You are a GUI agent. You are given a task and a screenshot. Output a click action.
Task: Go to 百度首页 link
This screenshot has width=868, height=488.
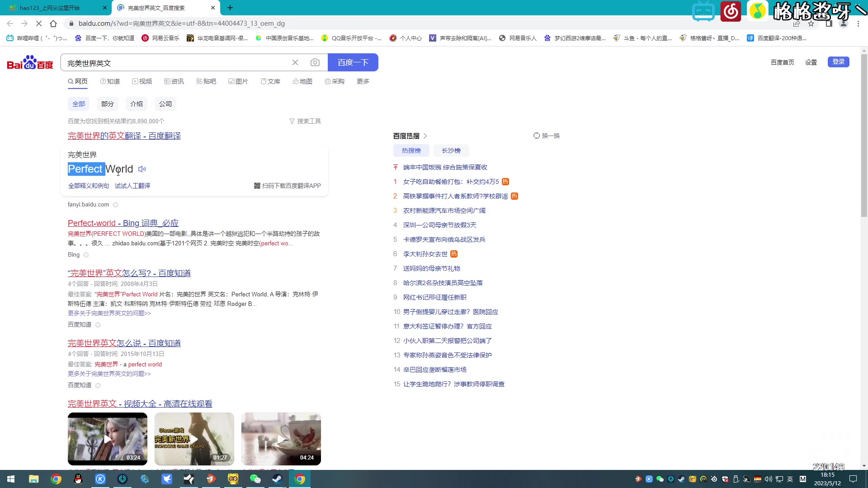pyautogui.click(x=783, y=62)
